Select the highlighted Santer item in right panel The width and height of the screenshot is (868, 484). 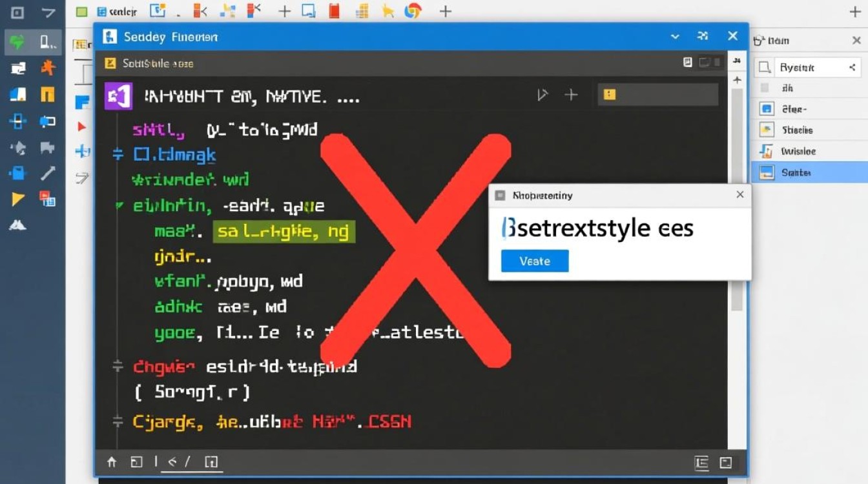(807, 172)
